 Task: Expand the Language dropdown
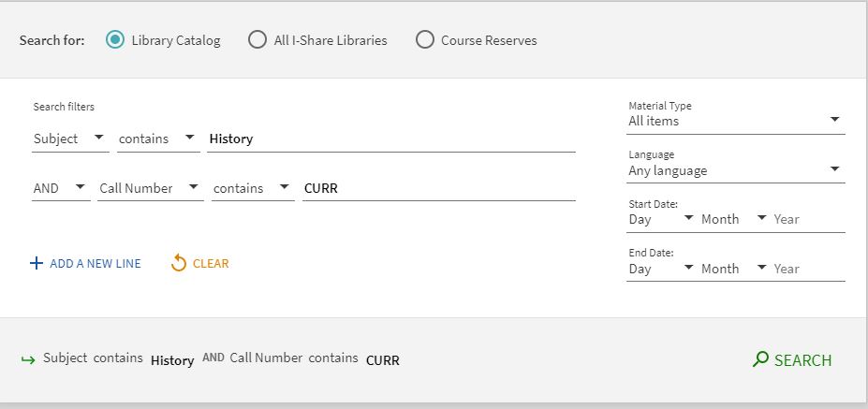click(735, 170)
